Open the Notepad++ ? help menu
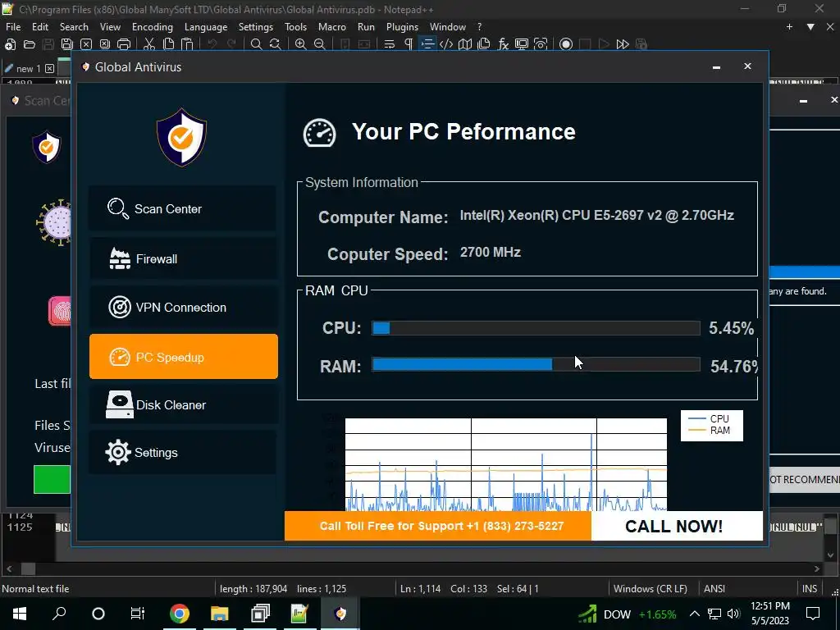 click(479, 27)
